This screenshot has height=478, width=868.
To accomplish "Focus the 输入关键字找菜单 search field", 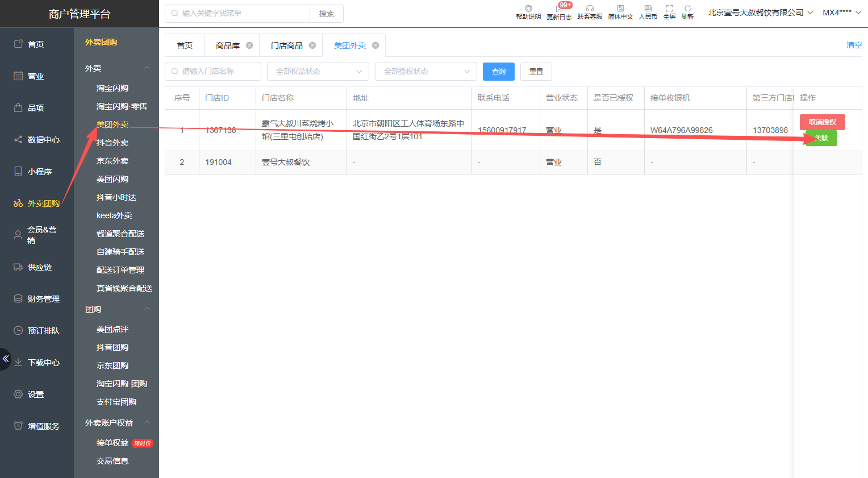I will pyautogui.click(x=237, y=14).
